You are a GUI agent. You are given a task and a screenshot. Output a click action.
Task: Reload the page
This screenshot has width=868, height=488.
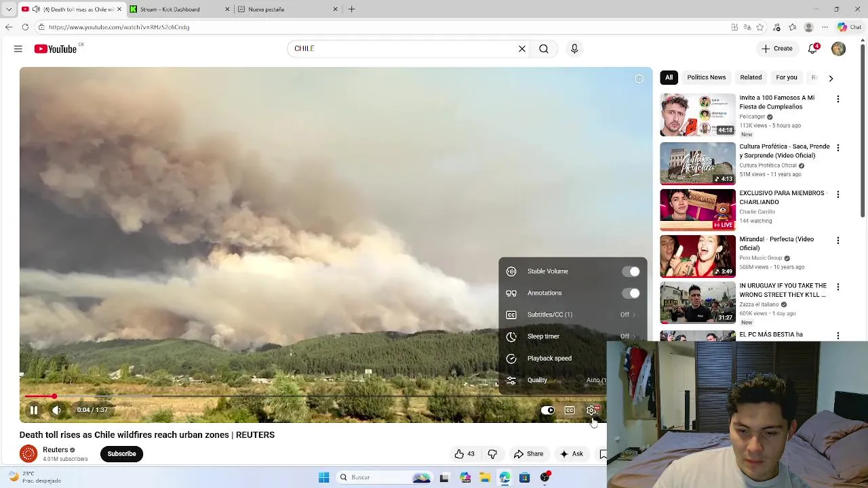pyautogui.click(x=25, y=27)
